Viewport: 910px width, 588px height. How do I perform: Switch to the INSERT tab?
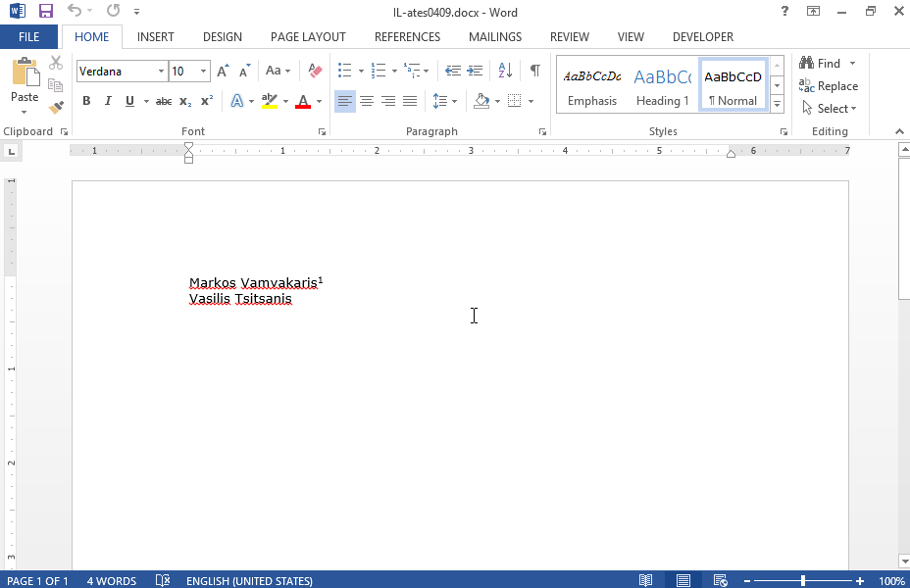[x=156, y=36]
